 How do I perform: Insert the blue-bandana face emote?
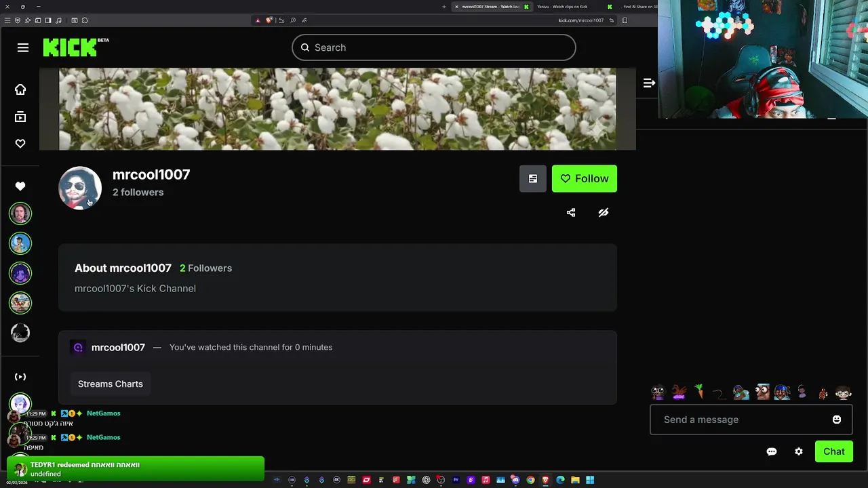point(781,392)
